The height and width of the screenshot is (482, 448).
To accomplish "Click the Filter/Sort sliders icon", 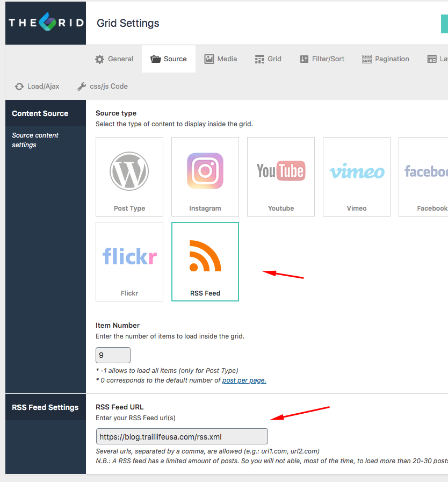I will pos(304,59).
